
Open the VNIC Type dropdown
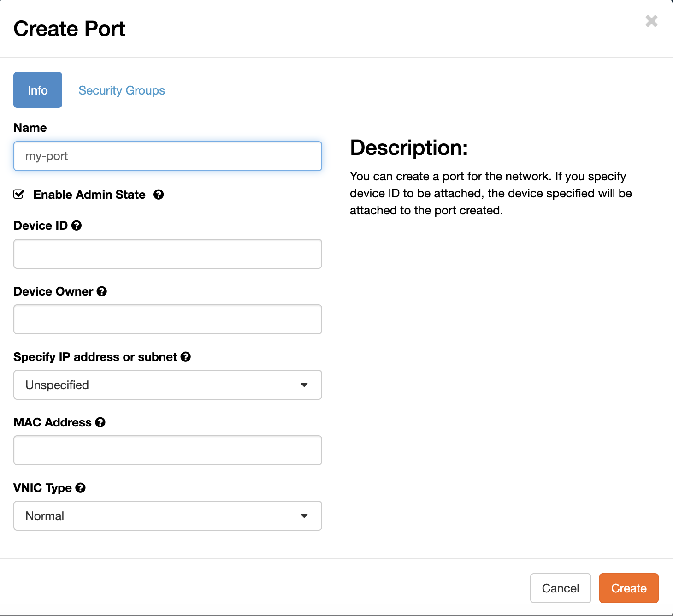pyautogui.click(x=167, y=516)
